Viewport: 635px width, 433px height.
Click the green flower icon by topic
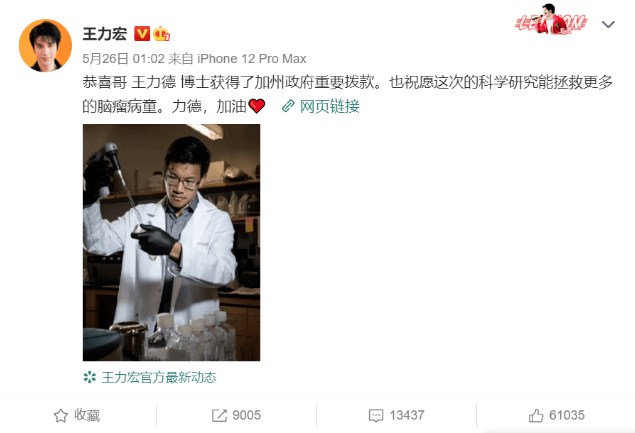[x=89, y=378]
